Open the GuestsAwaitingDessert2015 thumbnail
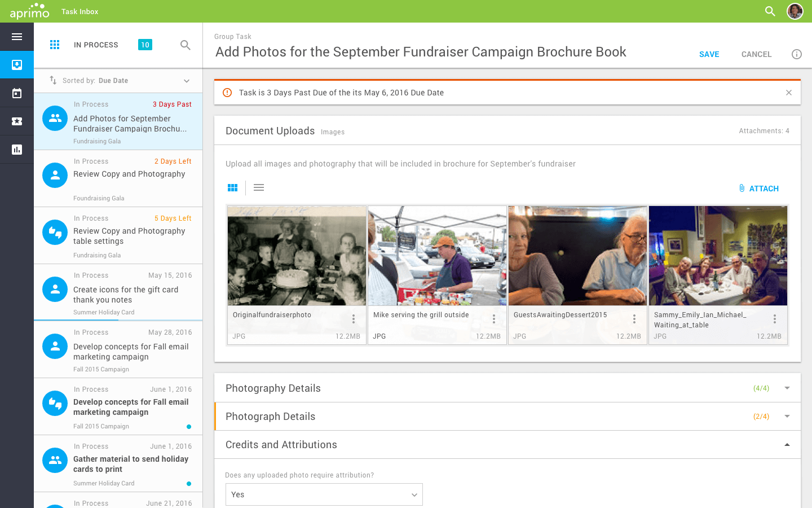Image resolution: width=812 pixels, height=508 pixels. [x=577, y=256]
